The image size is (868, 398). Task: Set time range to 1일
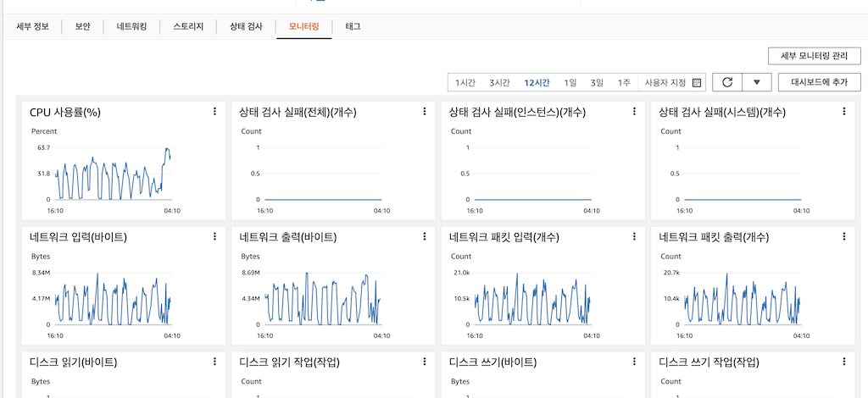570,83
